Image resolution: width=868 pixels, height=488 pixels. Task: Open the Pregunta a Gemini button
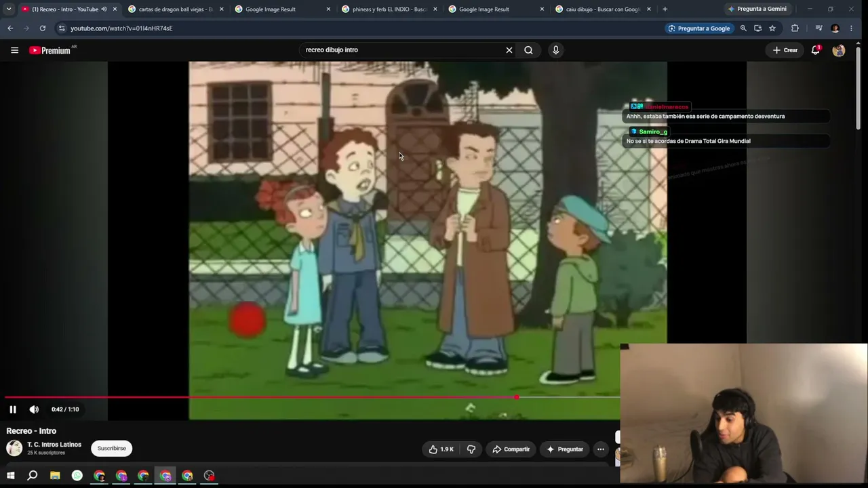(757, 9)
